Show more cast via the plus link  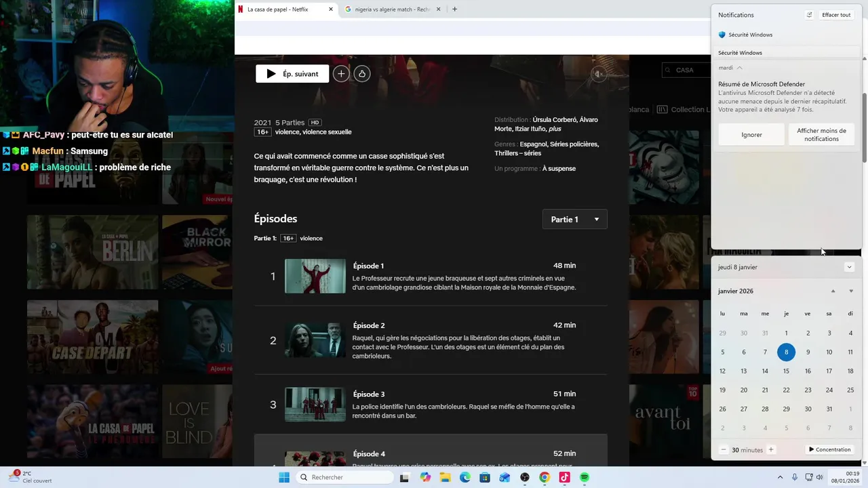pyautogui.click(x=555, y=129)
